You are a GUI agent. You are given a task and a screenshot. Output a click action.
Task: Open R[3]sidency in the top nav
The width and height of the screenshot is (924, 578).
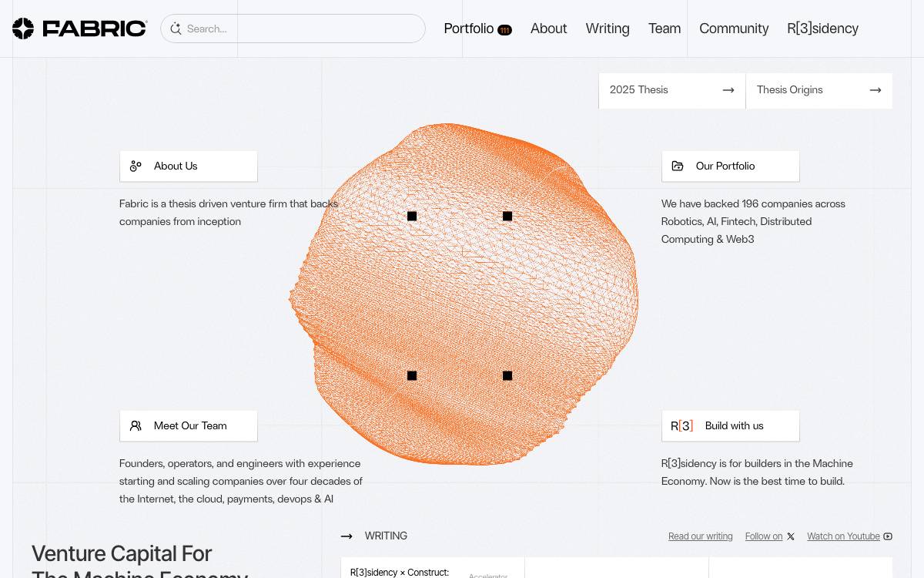(822, 29)
